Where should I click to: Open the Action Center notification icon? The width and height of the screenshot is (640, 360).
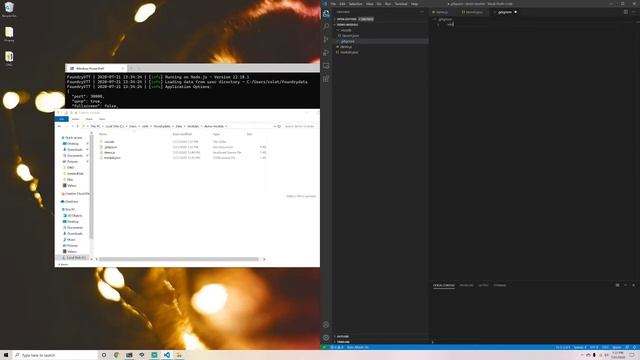click(x=632, y=355)
